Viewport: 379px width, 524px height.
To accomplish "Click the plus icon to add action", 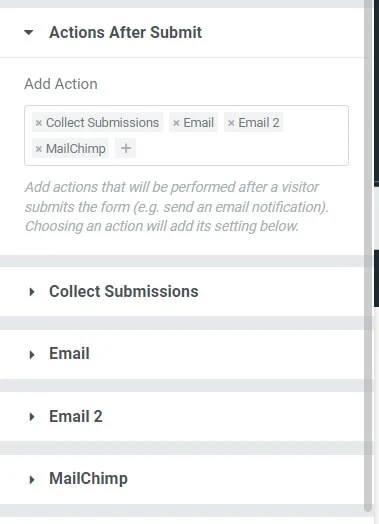I will pos(126,148).
